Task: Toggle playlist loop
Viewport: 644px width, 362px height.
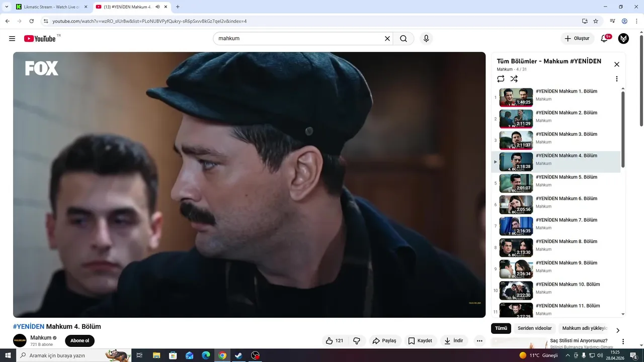Action: (x=501, y=79)
